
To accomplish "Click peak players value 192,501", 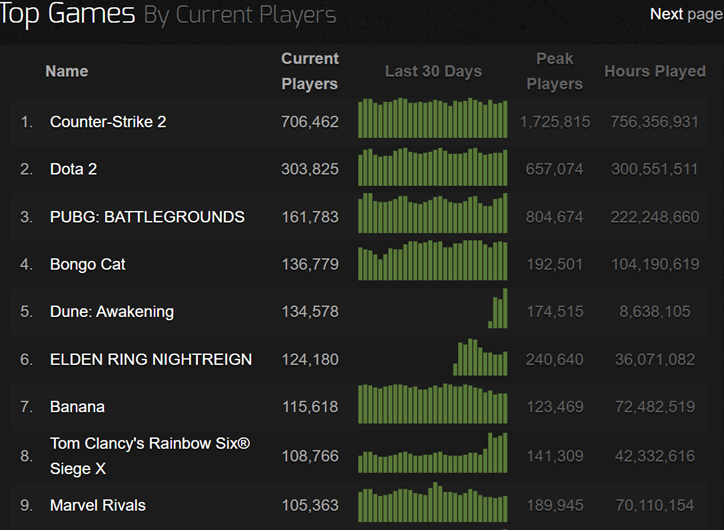I will pos(555,264).
